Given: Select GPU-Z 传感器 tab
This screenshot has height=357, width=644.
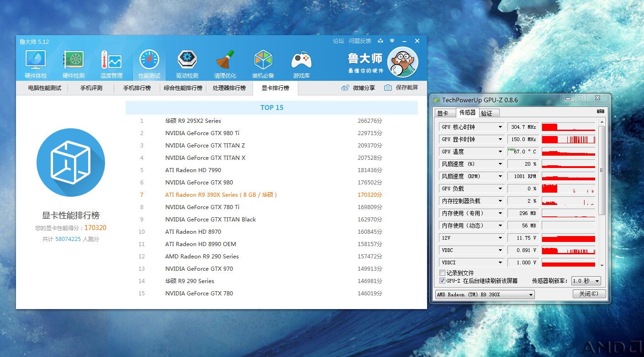Looking at the screenshot, I should [x=467, y=112].
